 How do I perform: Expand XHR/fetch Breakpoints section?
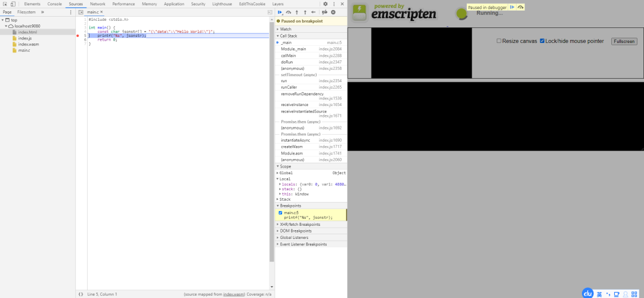311,225
